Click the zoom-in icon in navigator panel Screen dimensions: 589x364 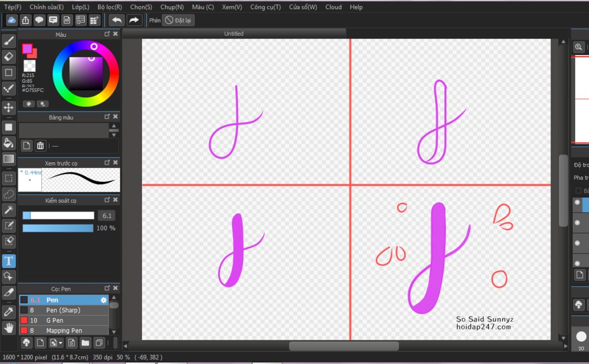point(579,47)
